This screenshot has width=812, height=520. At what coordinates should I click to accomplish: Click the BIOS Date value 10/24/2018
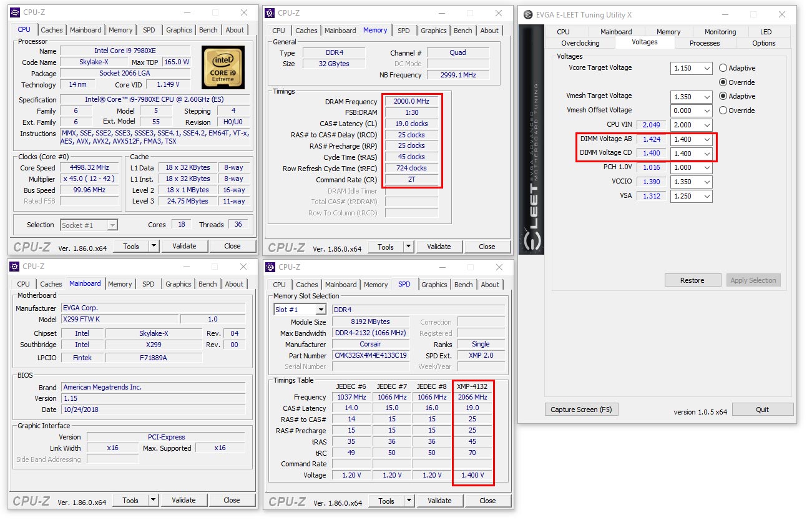154,410
